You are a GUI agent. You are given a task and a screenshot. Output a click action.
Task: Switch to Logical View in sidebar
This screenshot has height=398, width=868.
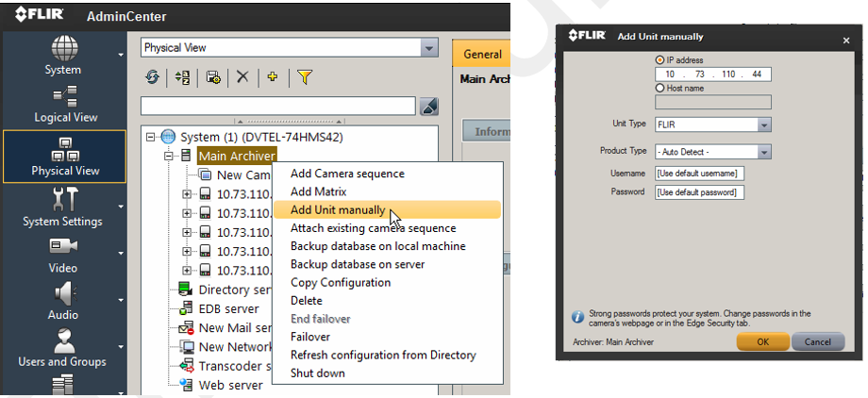[65, 103]
